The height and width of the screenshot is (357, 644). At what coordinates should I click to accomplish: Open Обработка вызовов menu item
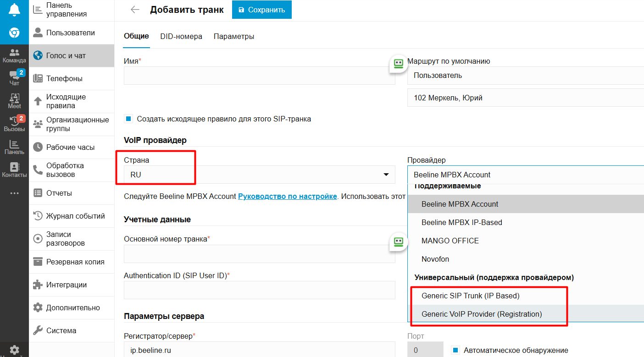coord(72,170)
